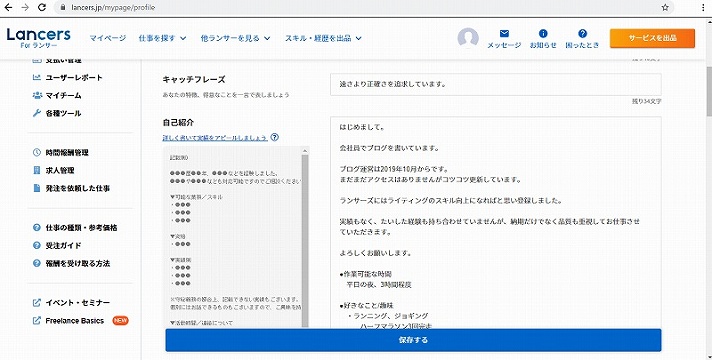Image resolution: width=712 pixels, height=360 pixels.
Task: Open マイチーム in the sidebar
Action: click(63, 95)
